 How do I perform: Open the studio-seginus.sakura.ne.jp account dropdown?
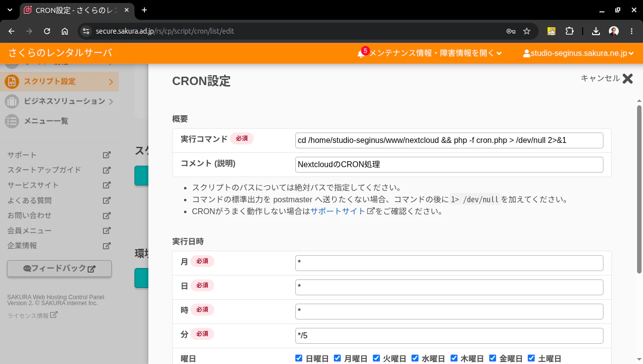(579, 53)
